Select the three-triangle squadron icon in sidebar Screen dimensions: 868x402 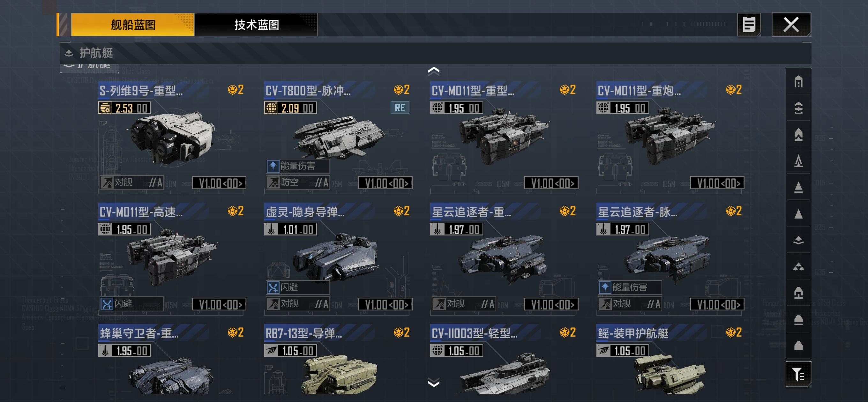[798, 266]
